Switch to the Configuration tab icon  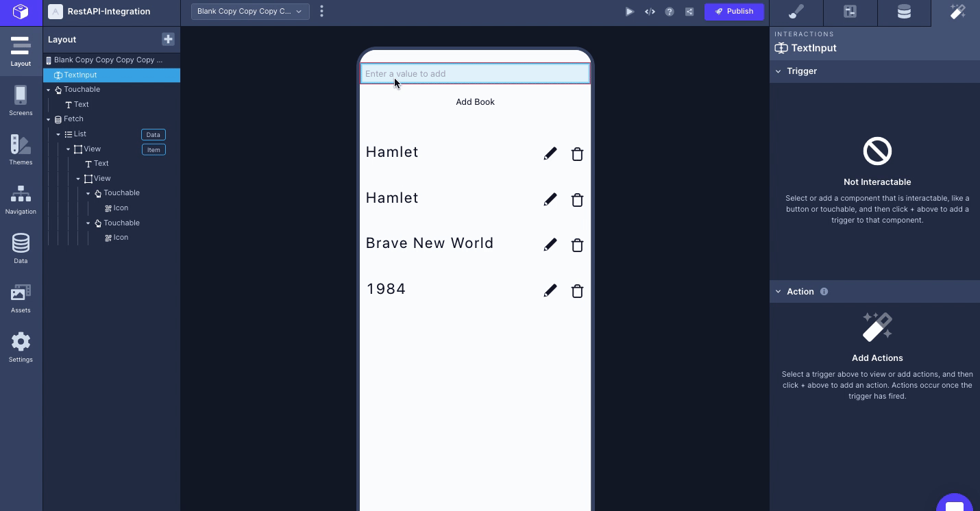850,12
